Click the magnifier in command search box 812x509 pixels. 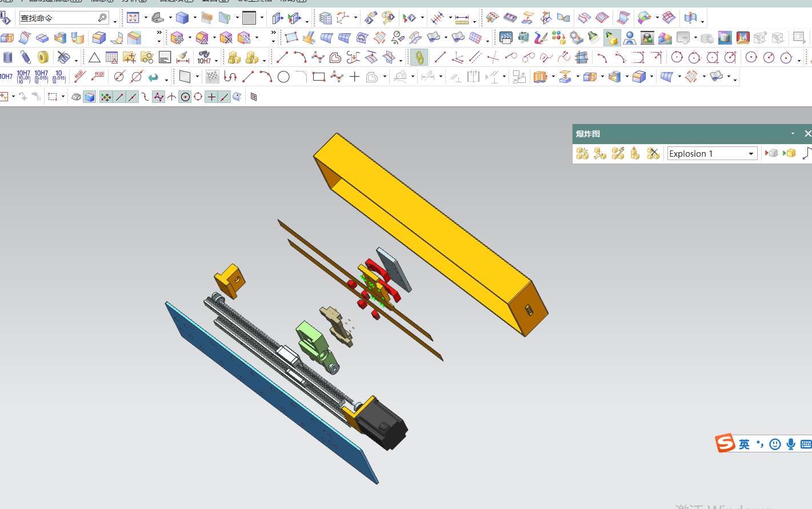102,18
